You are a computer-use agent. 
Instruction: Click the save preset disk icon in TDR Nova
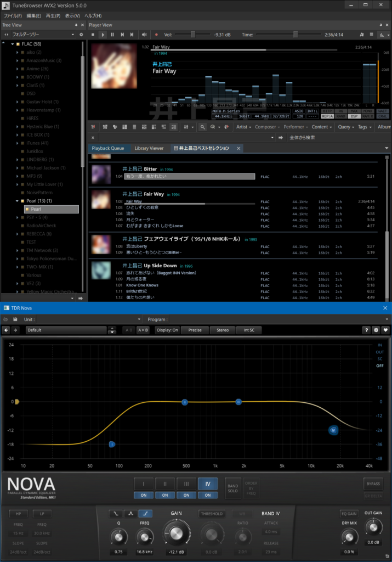coord(15,319)
